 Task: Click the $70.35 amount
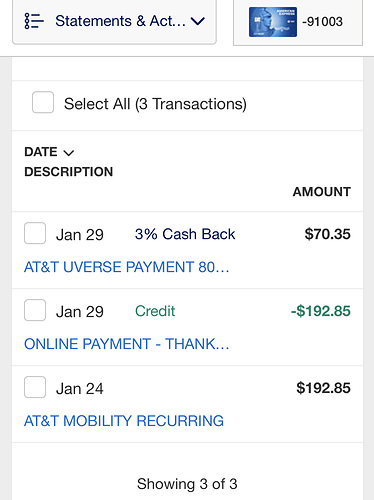(x=327, y=234)
